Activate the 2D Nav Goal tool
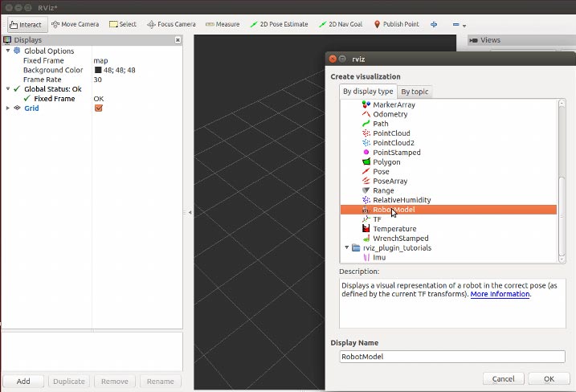The width and height of the screenshot is (576, 392). click(x=341, y=24)
